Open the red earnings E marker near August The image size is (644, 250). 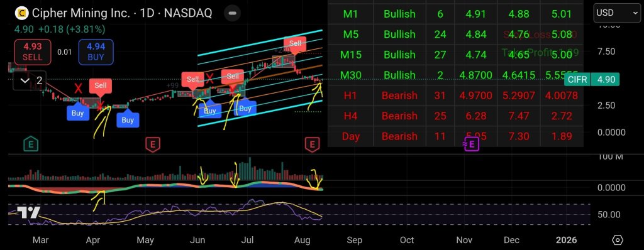click(312, 144)
